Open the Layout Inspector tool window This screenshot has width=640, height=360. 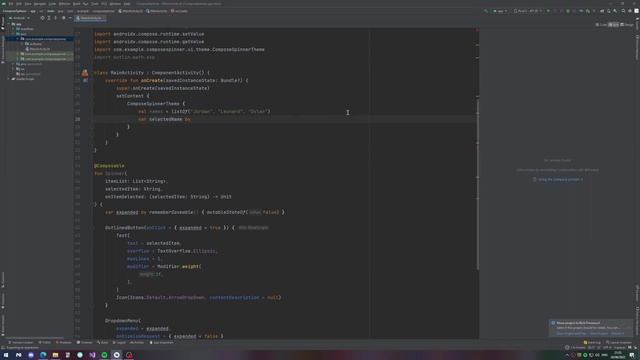coord(619,342)
